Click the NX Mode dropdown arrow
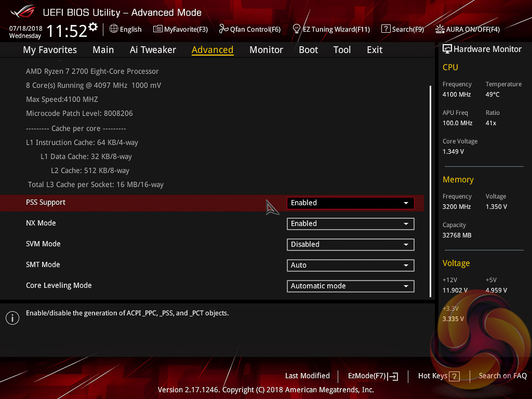The image size is (532, 399). [406, 224]
